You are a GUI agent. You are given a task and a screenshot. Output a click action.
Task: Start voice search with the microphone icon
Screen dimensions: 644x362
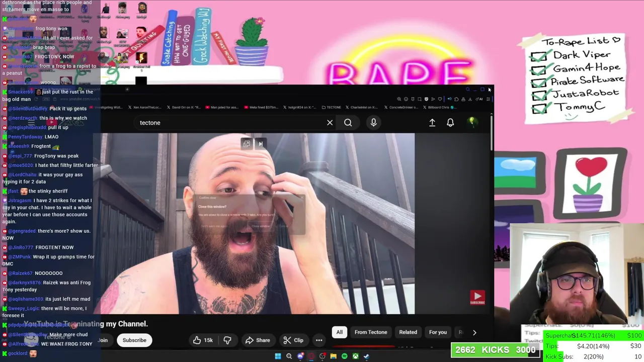(x=373, y=123)
